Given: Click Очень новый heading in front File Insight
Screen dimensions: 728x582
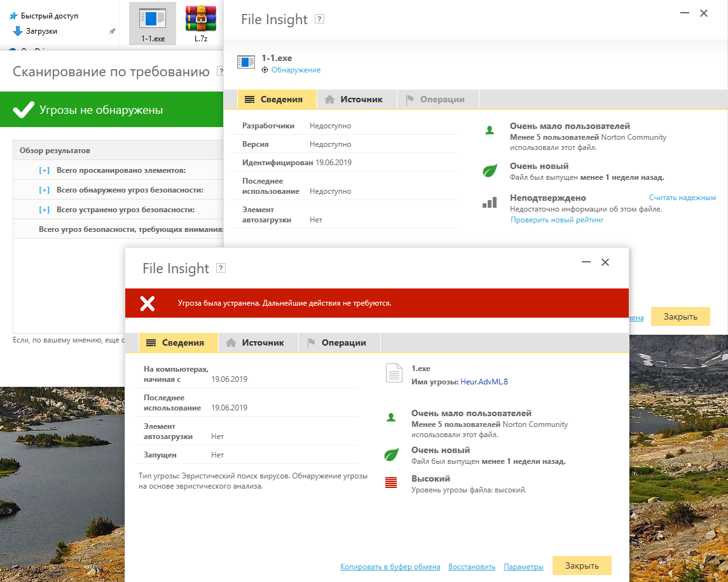Looking at the screenshot, I should (x=441, y=450).
